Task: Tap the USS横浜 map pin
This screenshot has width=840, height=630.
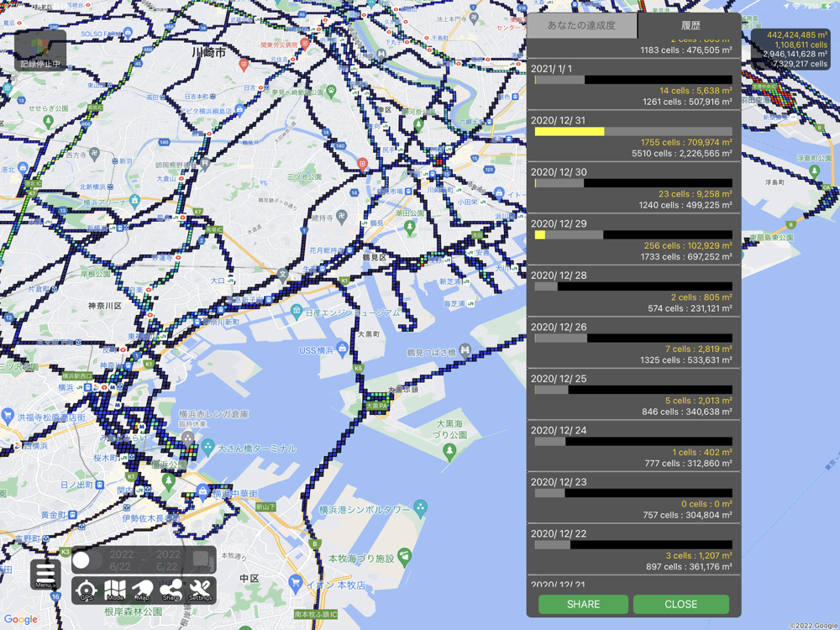Action: tap(343, 349)
